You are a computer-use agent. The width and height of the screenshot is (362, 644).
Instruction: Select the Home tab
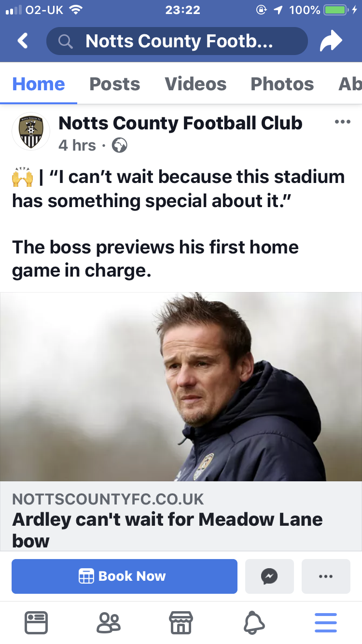[39, 84]
